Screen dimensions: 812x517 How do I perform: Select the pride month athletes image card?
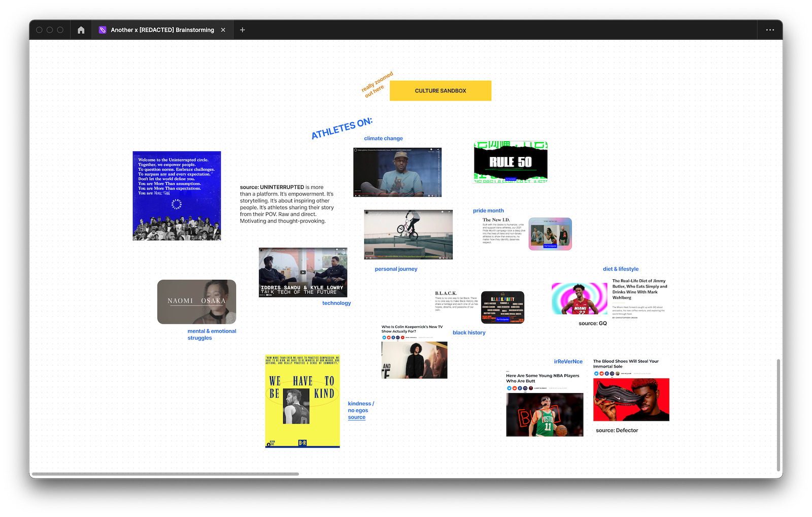(x=550, y=234)
